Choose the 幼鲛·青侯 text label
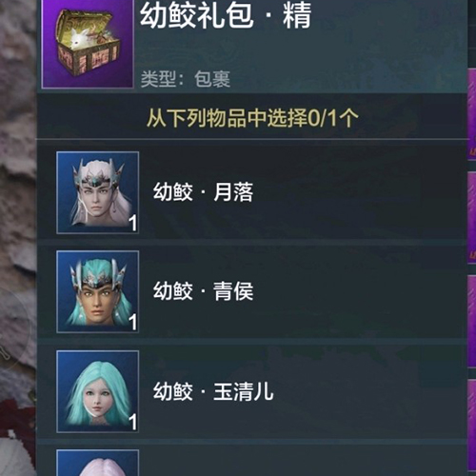The width and height of the screenshot is (476, 476). [203, 291]
